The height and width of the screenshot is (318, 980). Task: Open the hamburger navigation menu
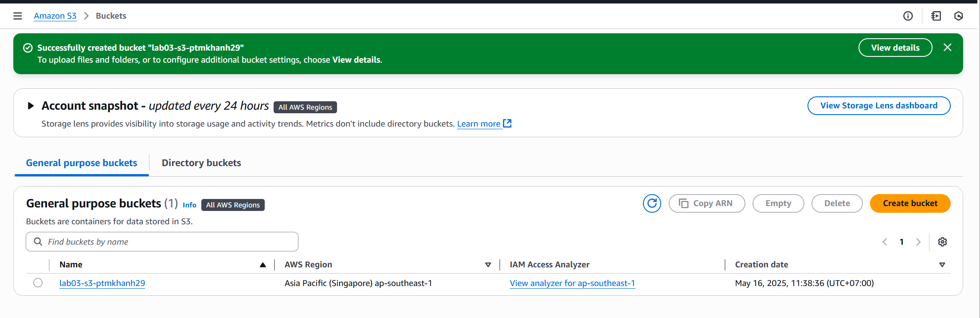18,16
